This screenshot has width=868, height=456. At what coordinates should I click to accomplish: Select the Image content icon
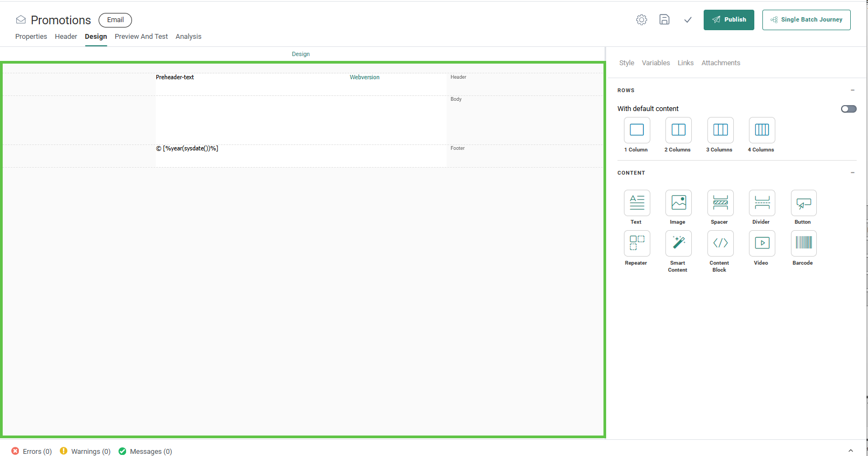click(x=678, y=203)
